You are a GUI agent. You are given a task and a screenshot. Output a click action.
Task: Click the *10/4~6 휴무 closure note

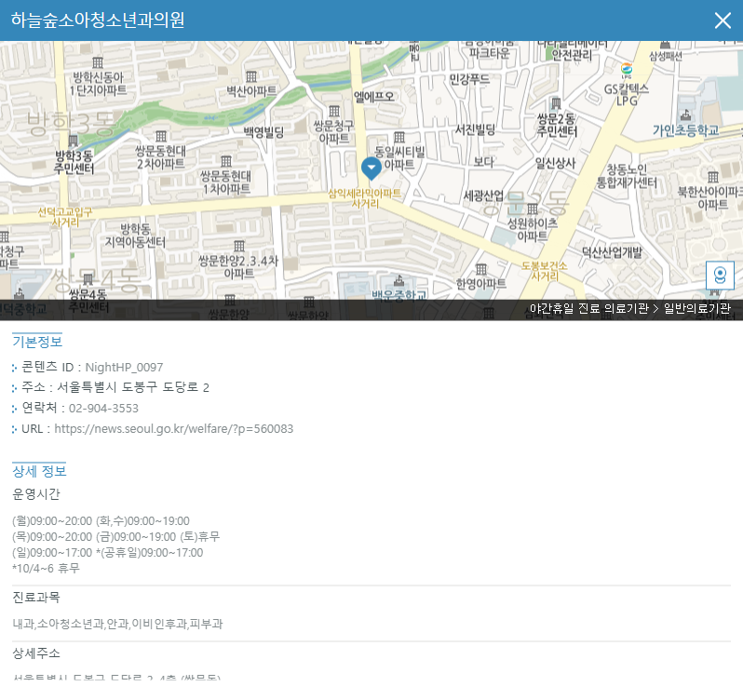tap(46, 569)
